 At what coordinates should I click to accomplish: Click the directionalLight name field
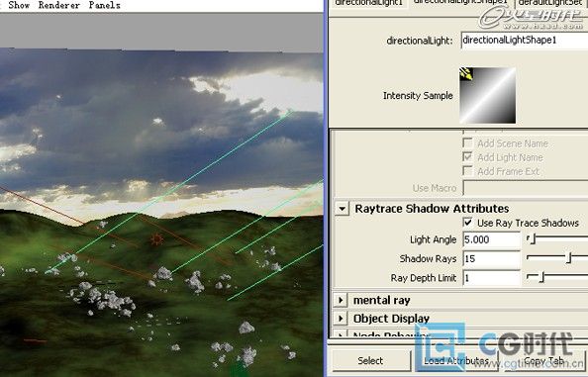coord(525,41)
